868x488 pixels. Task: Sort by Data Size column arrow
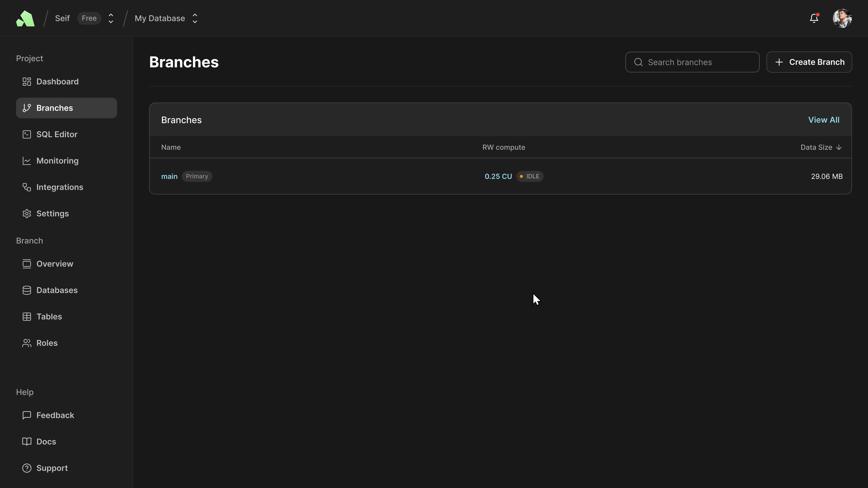839,147
